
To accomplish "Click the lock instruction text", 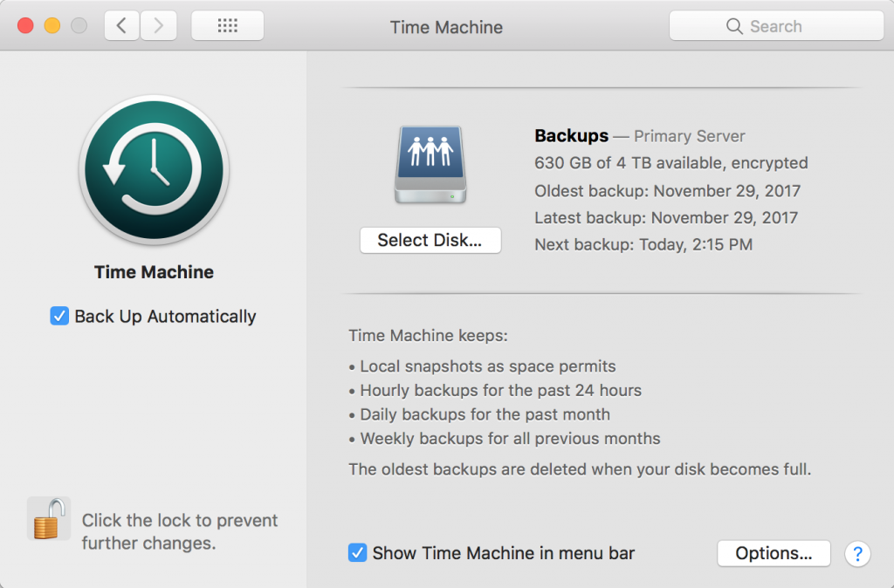I will tap(180, 531).
